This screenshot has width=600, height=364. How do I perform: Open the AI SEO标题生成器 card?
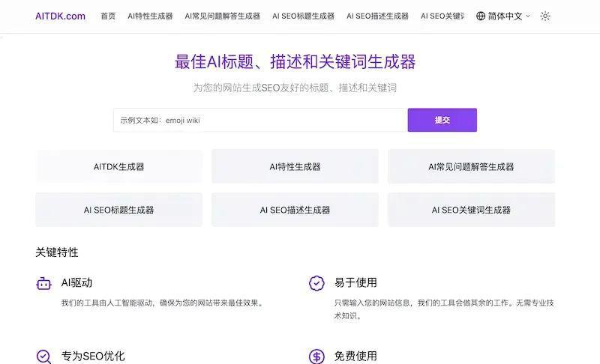click(x=118, y=210)
